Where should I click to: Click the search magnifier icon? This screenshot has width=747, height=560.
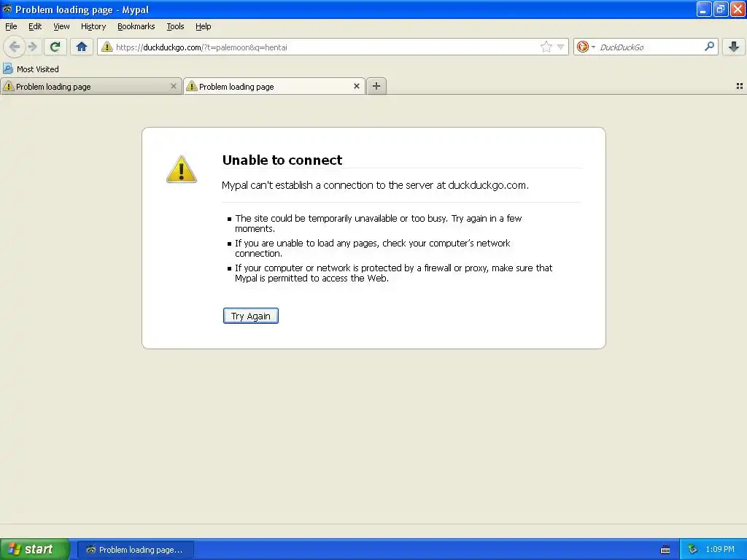(x=709, y=46)
